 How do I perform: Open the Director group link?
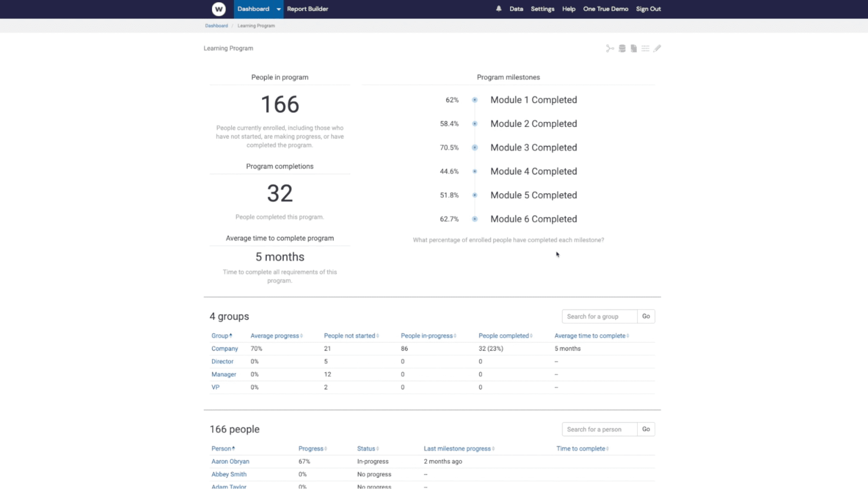point(222,361)
